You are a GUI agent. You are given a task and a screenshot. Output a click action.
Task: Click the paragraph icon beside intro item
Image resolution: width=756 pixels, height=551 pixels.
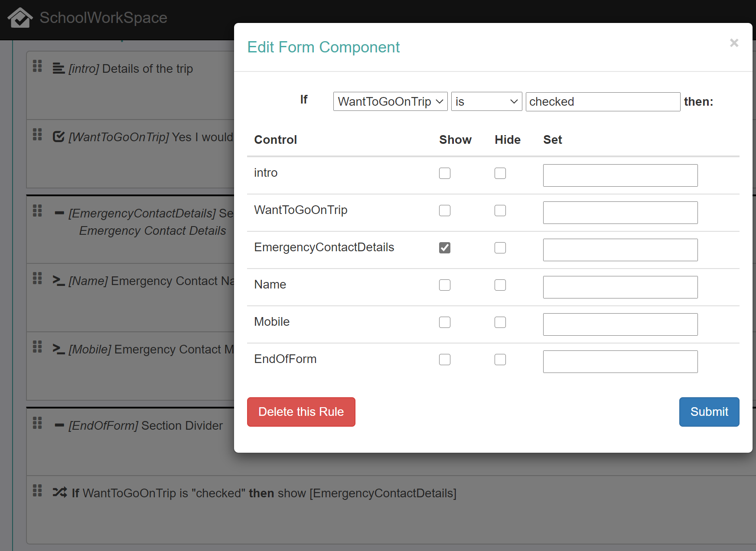point(59,68)
